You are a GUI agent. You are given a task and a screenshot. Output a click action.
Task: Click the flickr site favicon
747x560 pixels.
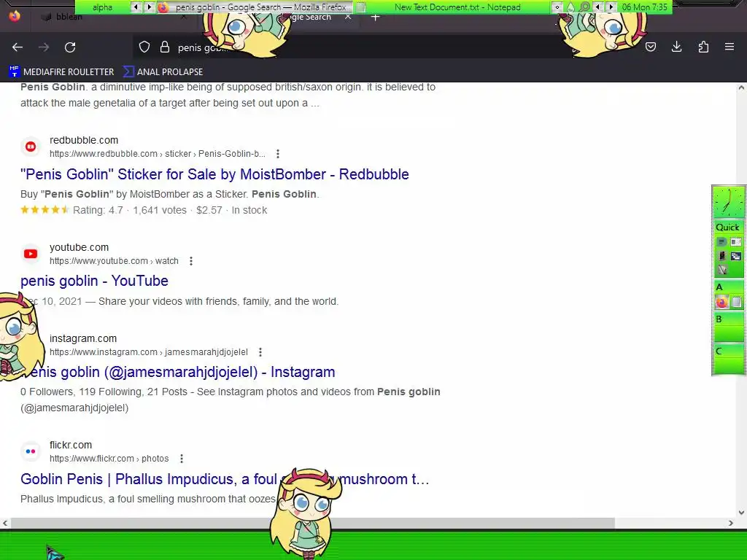(31, 451)
